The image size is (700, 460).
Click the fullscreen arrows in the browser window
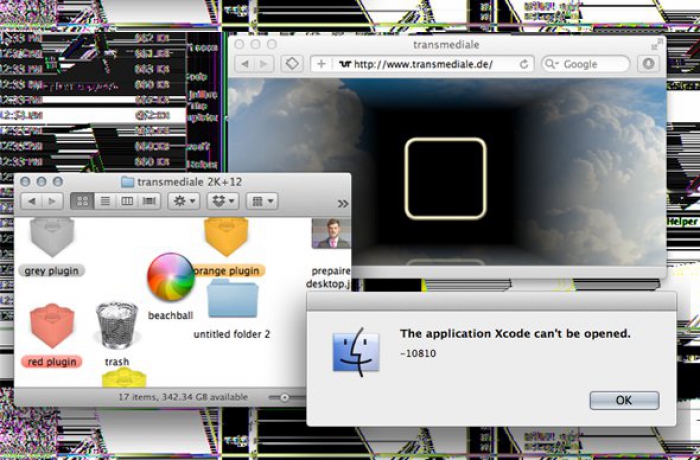tap(657, 45)
